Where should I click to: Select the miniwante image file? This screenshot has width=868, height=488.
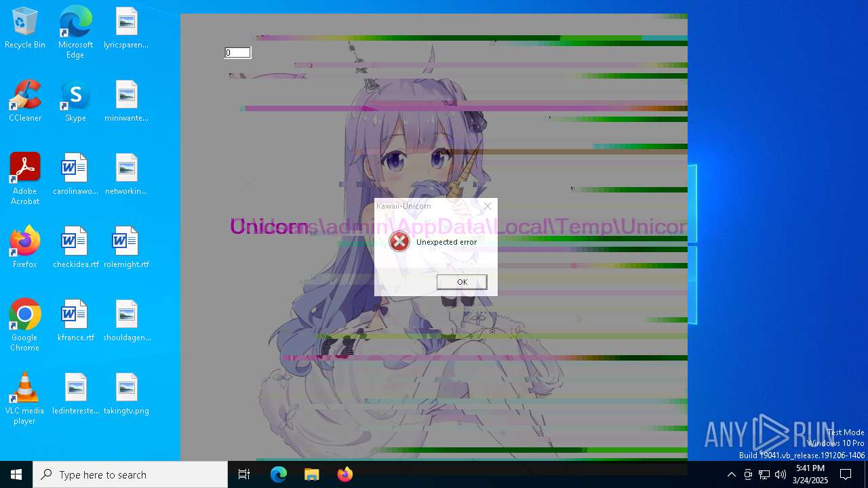(126, 101)
